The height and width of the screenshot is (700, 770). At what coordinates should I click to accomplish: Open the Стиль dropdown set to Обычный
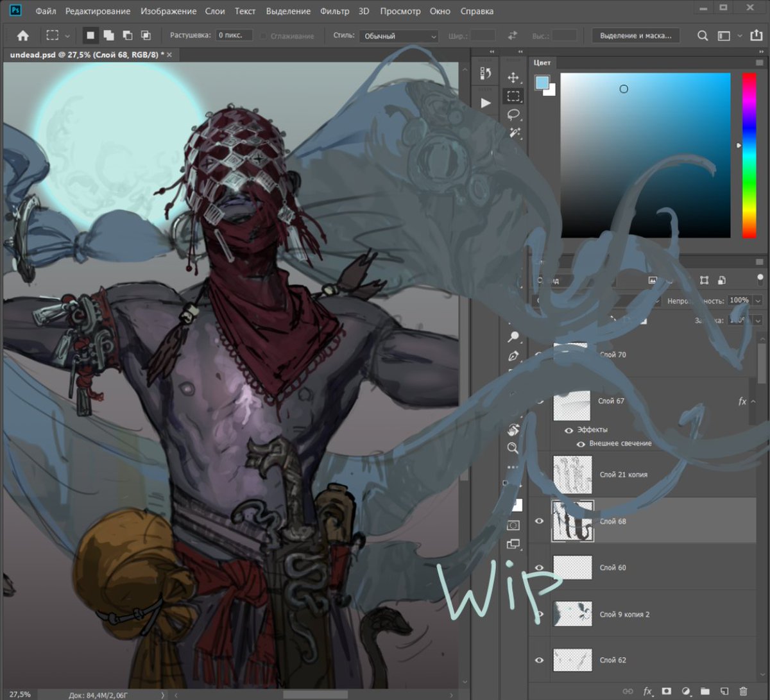click(x=398, y=36)
